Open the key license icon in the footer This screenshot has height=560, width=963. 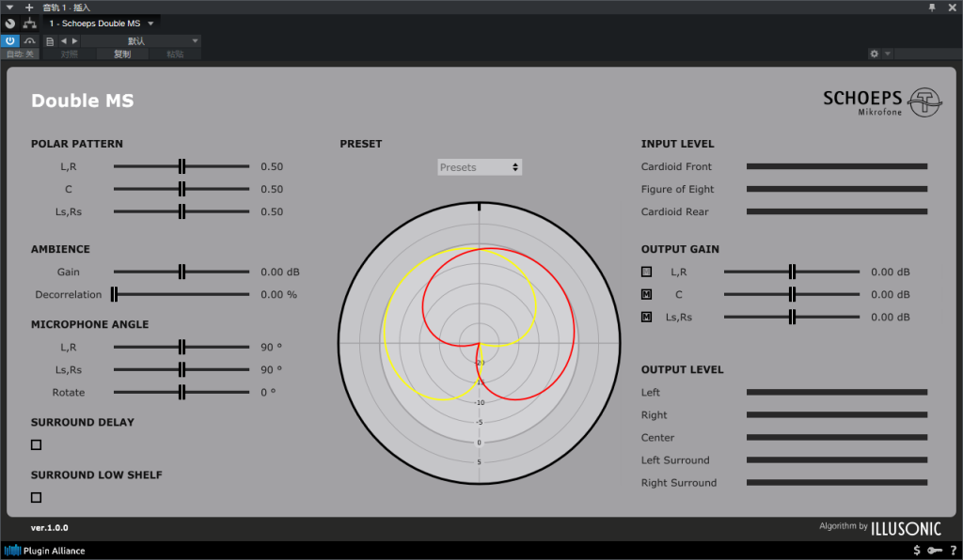(x=935, y=551)
